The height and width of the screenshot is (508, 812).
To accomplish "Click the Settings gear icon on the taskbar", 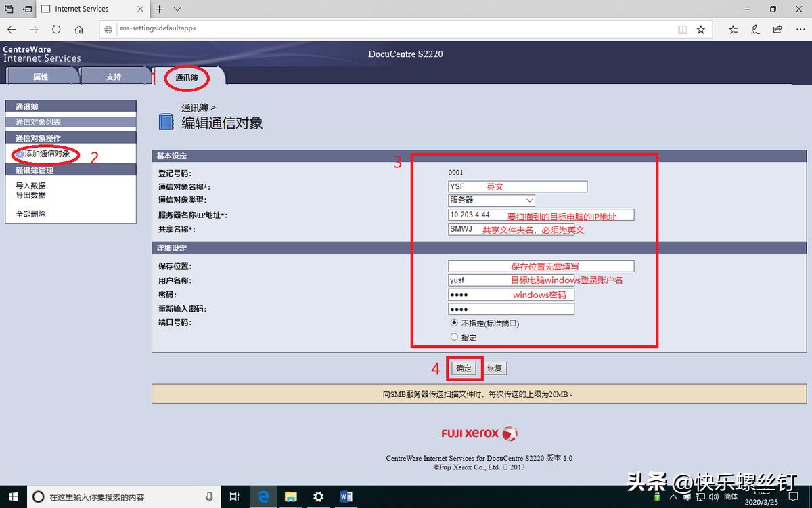I will [318, 496].
